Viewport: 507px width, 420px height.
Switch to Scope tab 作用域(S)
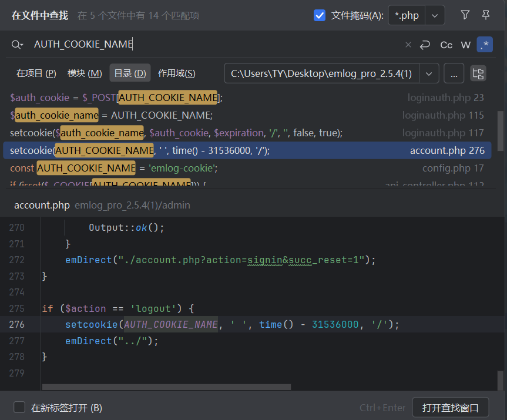[177, 73]
